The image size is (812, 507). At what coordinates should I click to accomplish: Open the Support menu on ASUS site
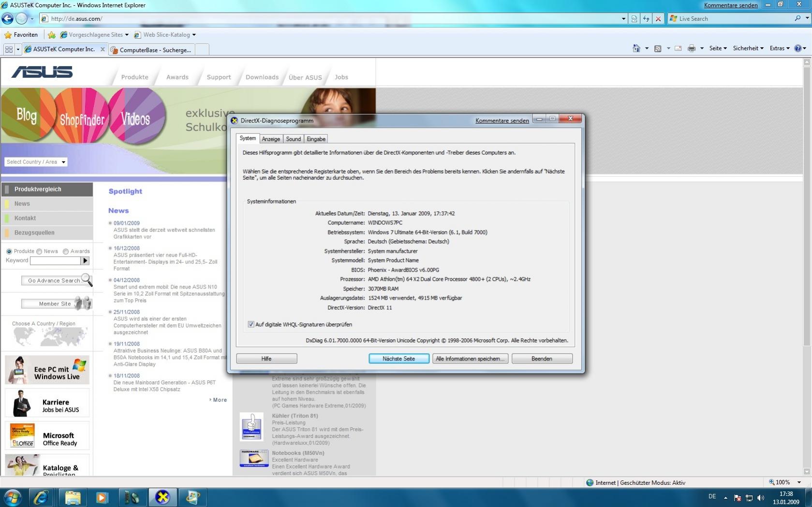(x=219, y=77)
